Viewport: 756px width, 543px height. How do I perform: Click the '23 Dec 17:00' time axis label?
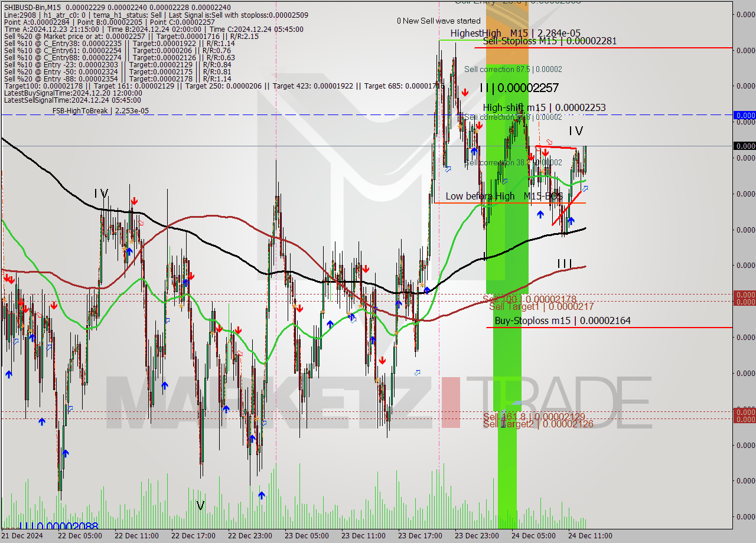(419, 535)
